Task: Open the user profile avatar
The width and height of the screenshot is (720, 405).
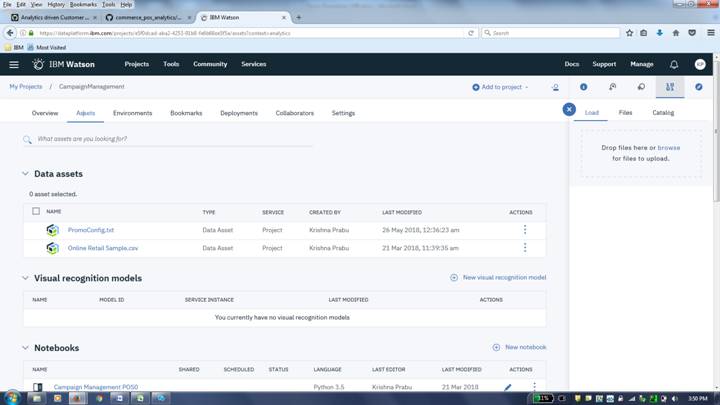Action: pyautogui.click(x=700, y=64)
